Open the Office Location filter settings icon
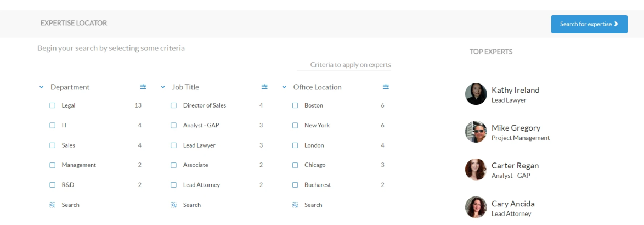Viewport: 644px width, 225px height. point(386,87)
